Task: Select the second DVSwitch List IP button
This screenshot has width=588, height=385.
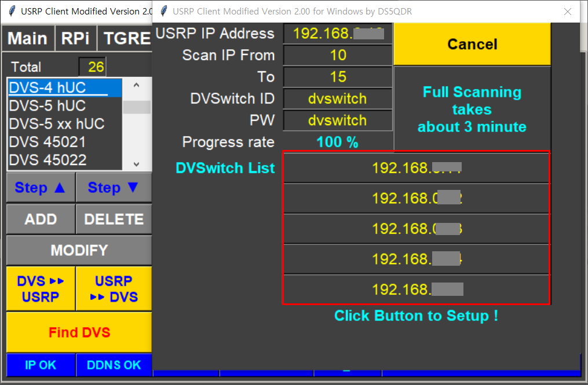Action: [417, 199]
